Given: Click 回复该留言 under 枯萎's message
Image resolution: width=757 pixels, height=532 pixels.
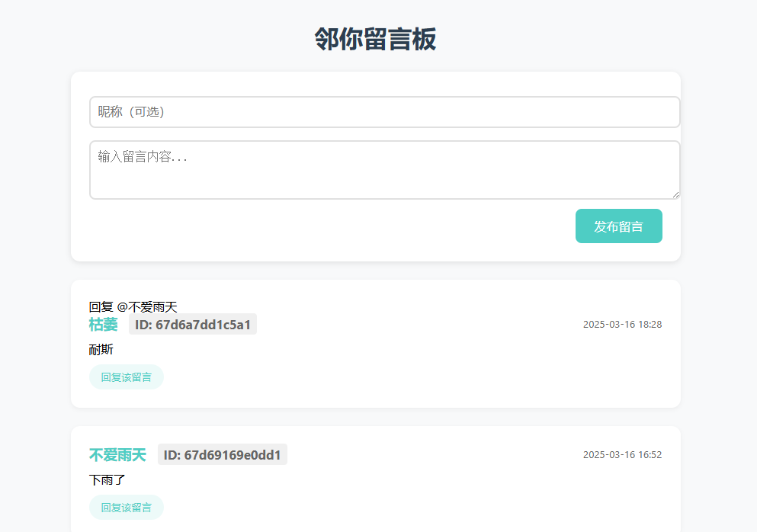Looking at the screenshot, I should click(126, 377).
